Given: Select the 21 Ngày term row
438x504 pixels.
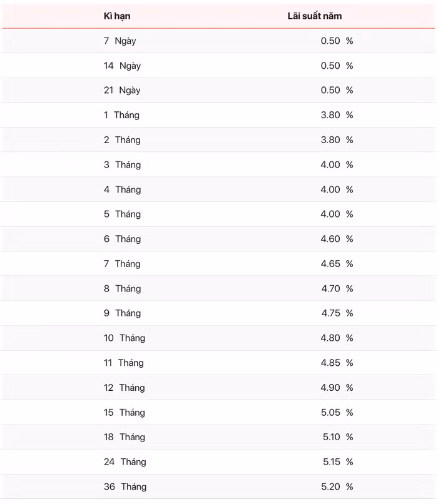Looking at the screenshot, I should pos(122,90).
